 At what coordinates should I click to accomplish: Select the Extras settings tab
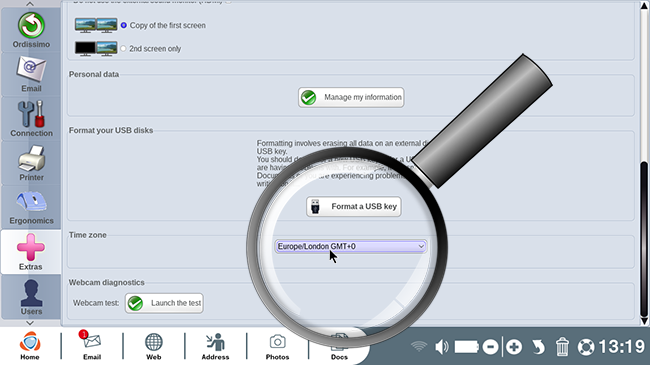(31, 252)
